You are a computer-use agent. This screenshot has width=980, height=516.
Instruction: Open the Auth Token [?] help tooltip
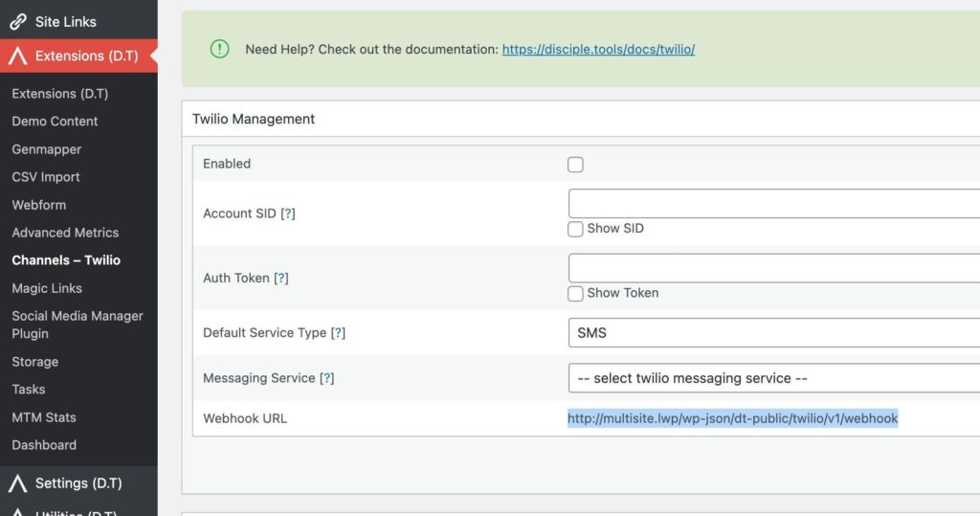(x=280, y=278)
